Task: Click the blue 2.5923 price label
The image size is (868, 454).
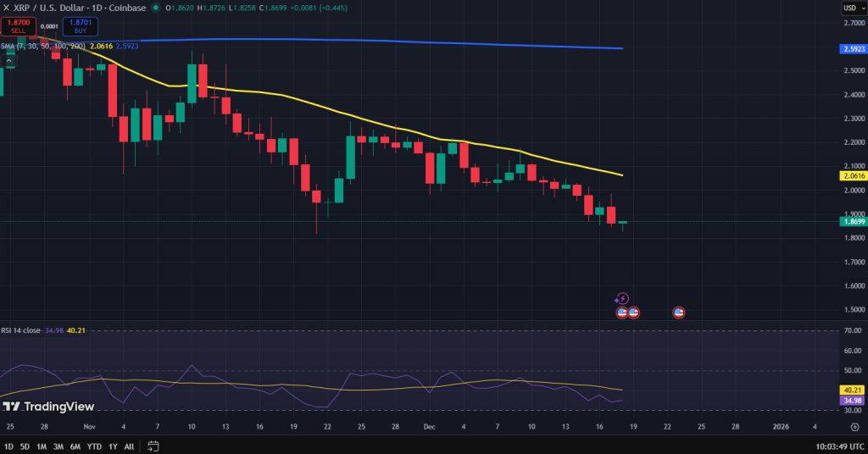Action: point(854,49)
